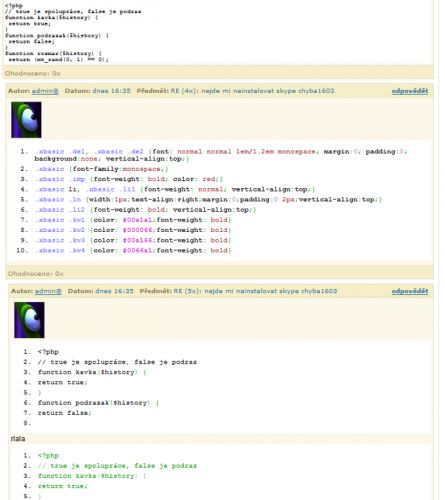Screen dimensions: 445x500
Task: Open admin@ author link in RE (4x) post
Action: point(45,91)
